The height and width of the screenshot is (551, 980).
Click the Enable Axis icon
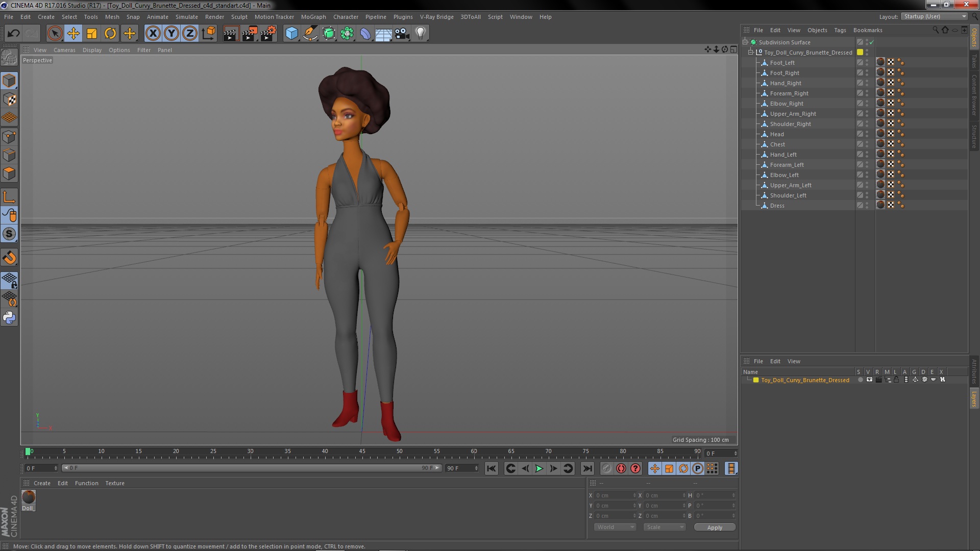[x=9, y=197]
